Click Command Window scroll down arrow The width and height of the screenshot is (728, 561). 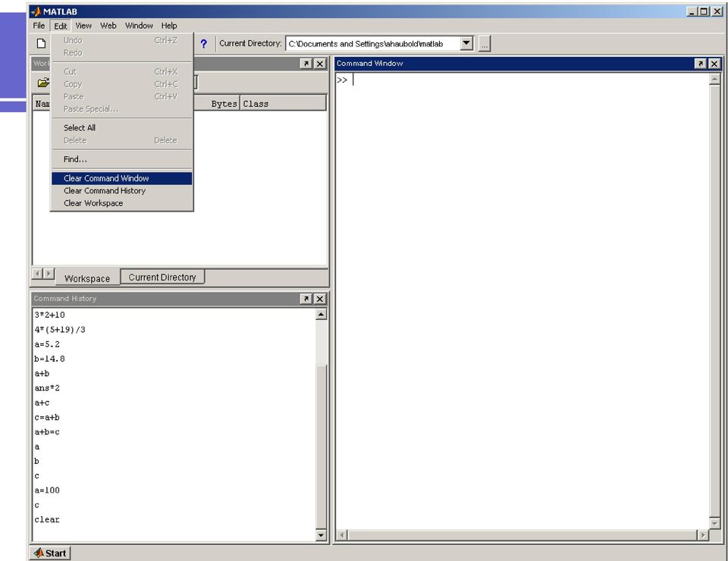pyautogui.click(x=714, y=523)
